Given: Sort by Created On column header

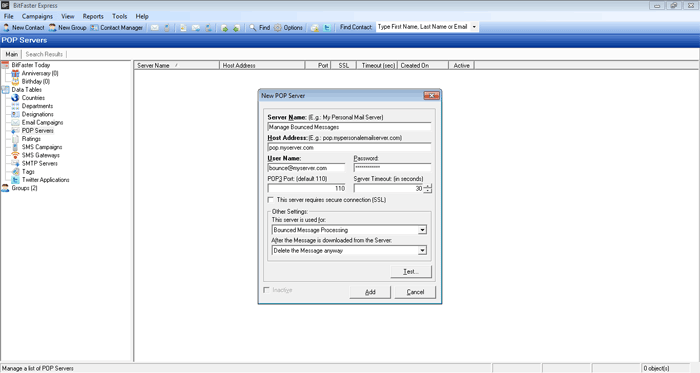Looking at the screenshot, I should 423,66.
